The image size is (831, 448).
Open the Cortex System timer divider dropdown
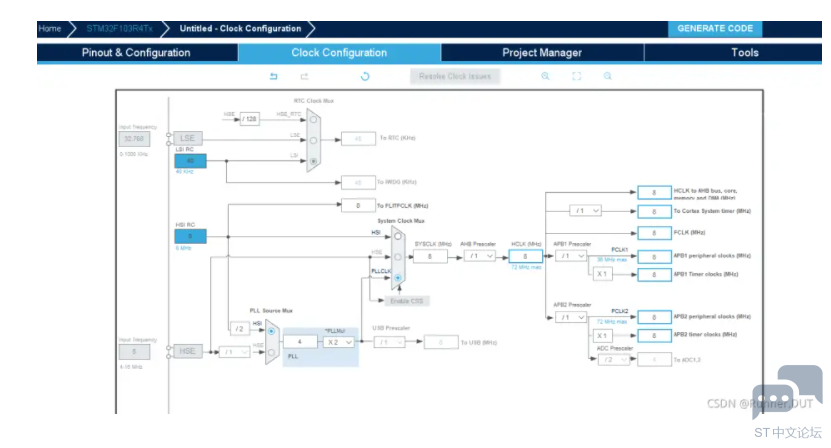pyautogui.click(x=585, y=211)
